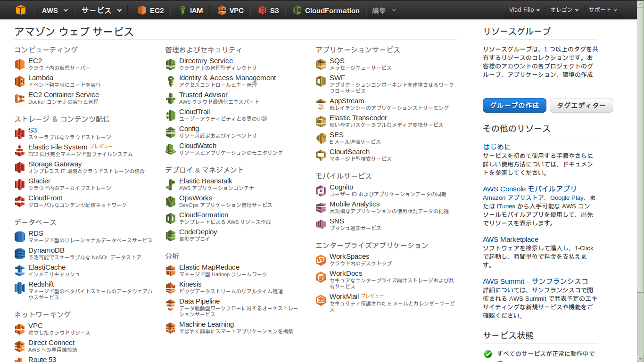The width and height of the screenshot is (644, 362).
Task: Open the SWF workflow service link
Action: point(337,78)
